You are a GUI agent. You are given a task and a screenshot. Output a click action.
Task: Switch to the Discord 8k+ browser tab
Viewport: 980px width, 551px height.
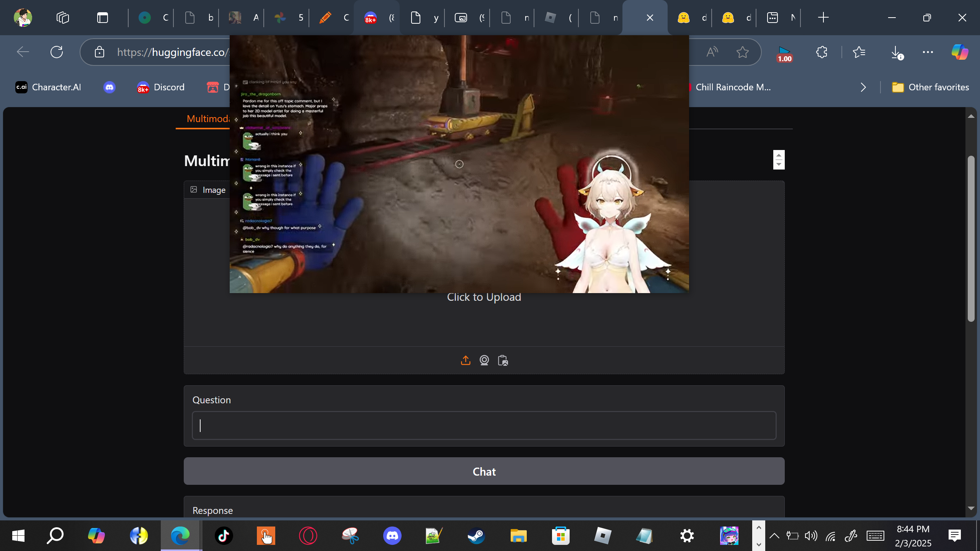(377, 18)
